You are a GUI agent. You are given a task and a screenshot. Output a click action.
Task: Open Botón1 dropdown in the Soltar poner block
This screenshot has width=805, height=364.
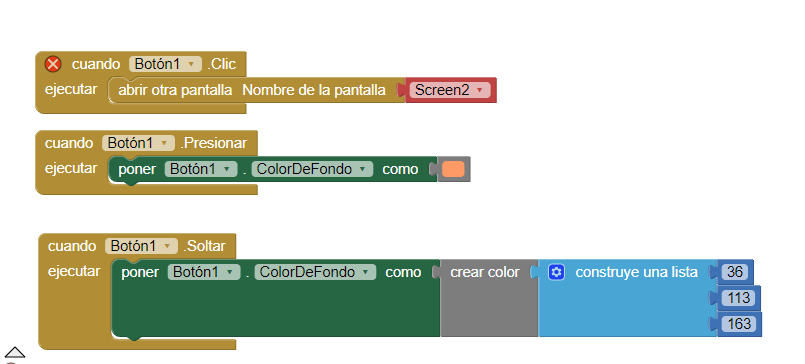click(204, 272)
